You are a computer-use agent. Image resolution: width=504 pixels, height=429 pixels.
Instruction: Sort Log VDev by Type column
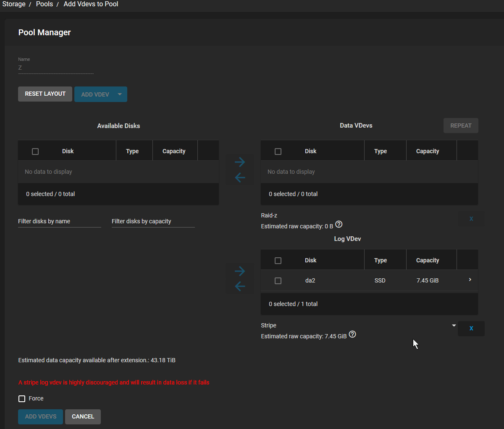[381, 260]
